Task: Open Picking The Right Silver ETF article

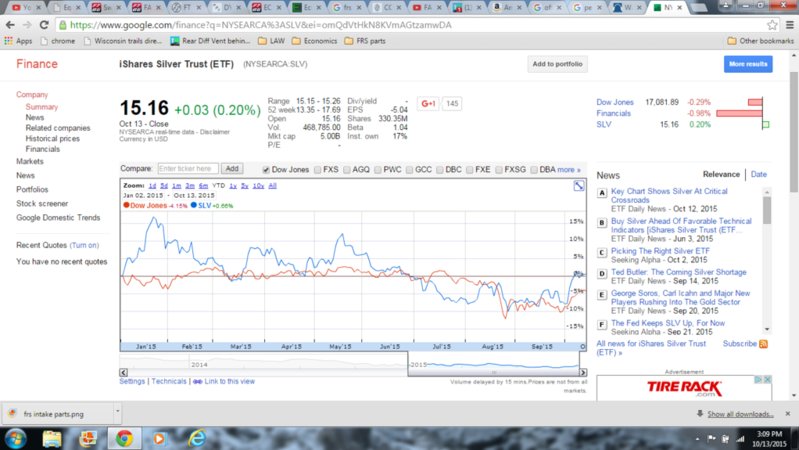Action: click(x=660, y=251)
